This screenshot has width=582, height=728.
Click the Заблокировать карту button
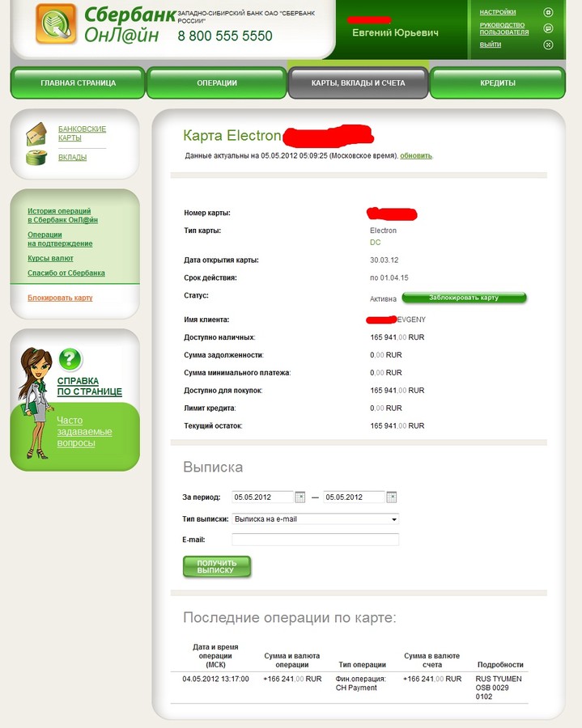pyautogui.click(x=464, y=298)
